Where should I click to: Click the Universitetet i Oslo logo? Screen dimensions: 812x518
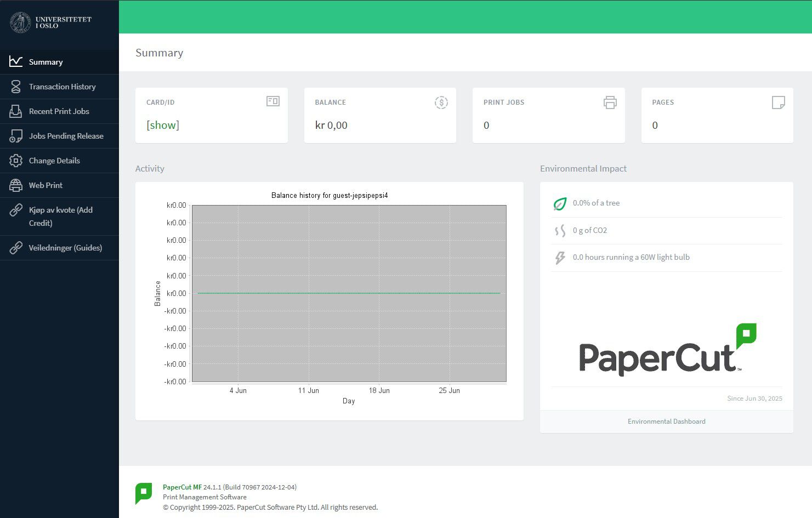50,22
